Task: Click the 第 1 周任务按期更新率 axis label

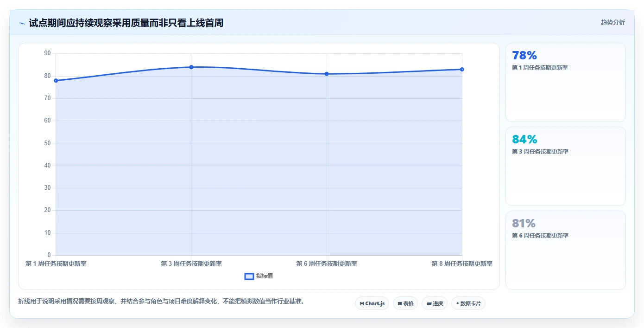Action: 56,264
